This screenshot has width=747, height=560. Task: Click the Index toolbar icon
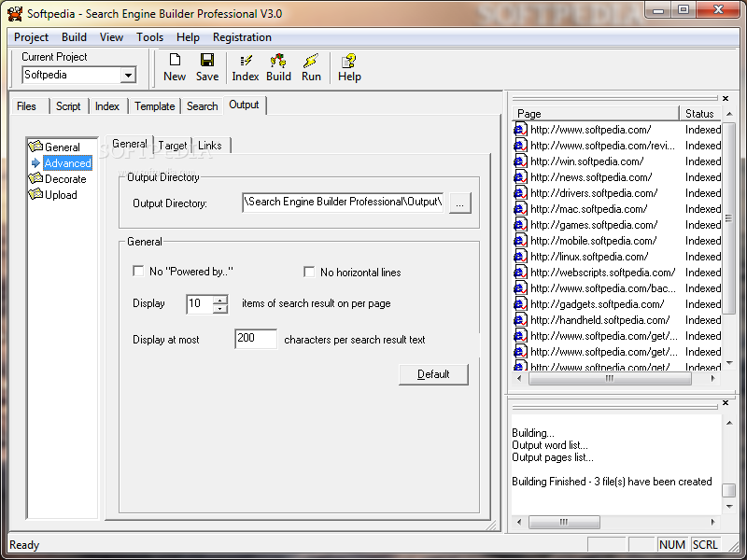(246, 61)
